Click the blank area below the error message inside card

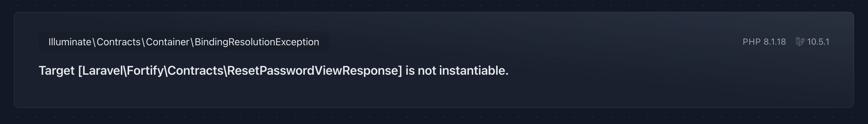coord(270,93)
